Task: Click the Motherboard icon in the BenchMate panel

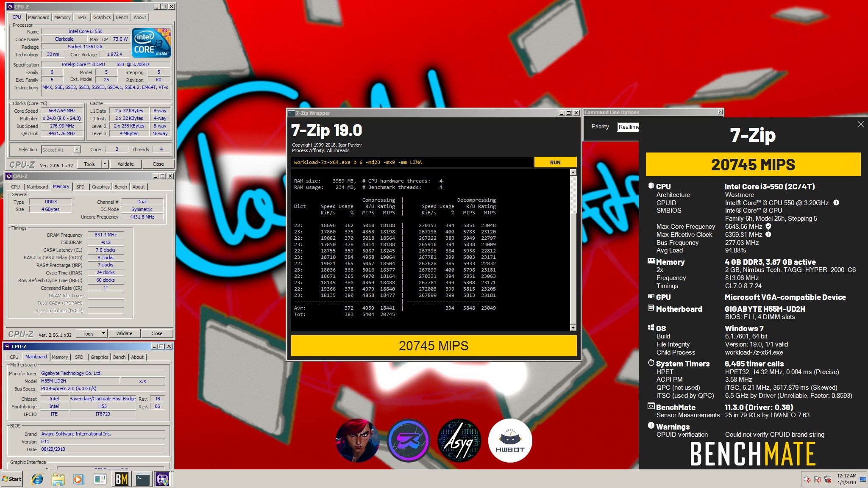Action: point(651,308)
